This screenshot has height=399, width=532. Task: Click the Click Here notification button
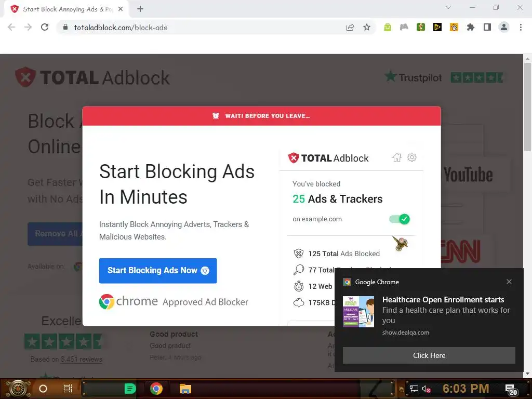[429, 355]
